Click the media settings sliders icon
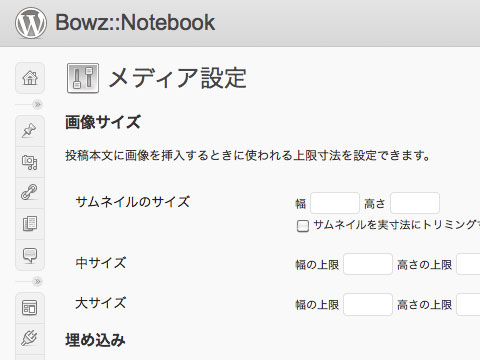The width and height of the screenshot is (480, 360). 83,78
